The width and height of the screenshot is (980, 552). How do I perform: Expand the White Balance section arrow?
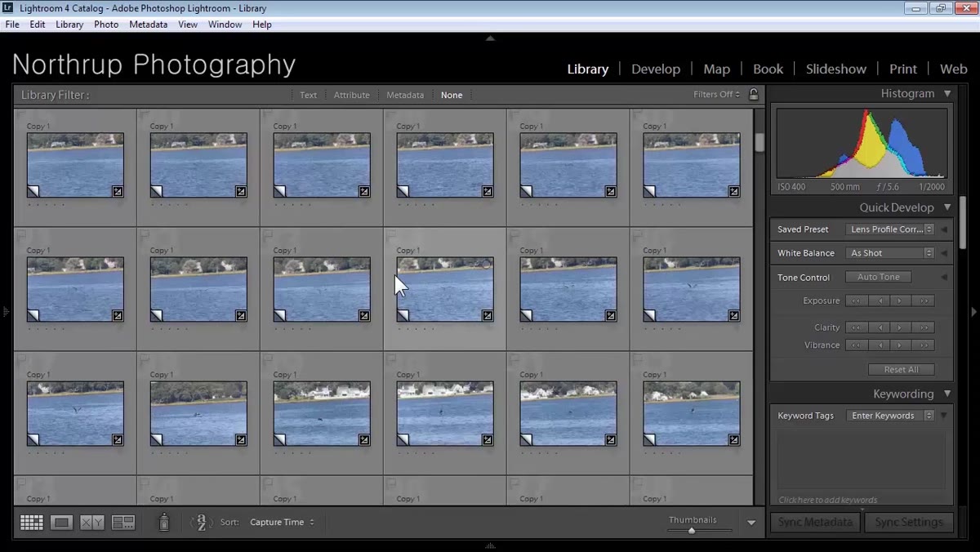[x=944, y=253]
